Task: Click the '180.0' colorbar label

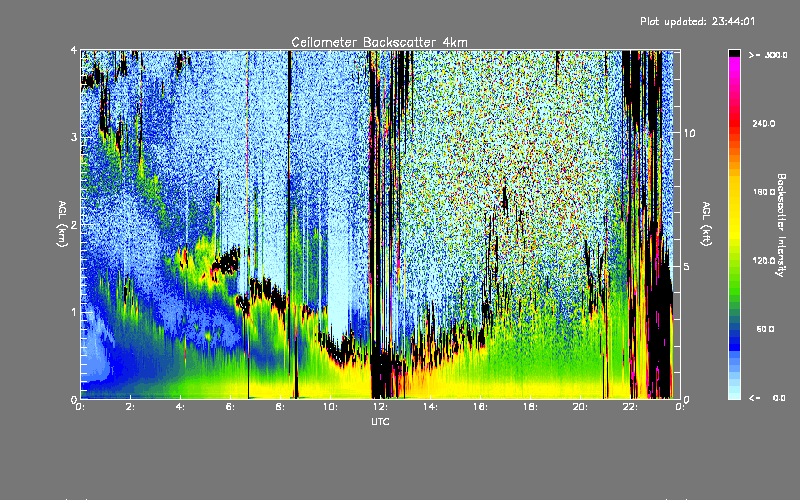Action: coord(764,192)
